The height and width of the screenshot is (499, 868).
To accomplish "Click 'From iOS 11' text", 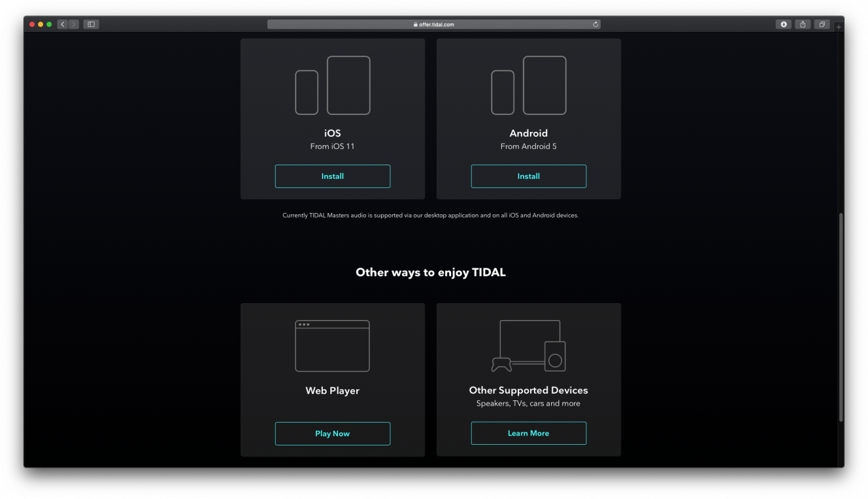I will pos(332,146).
